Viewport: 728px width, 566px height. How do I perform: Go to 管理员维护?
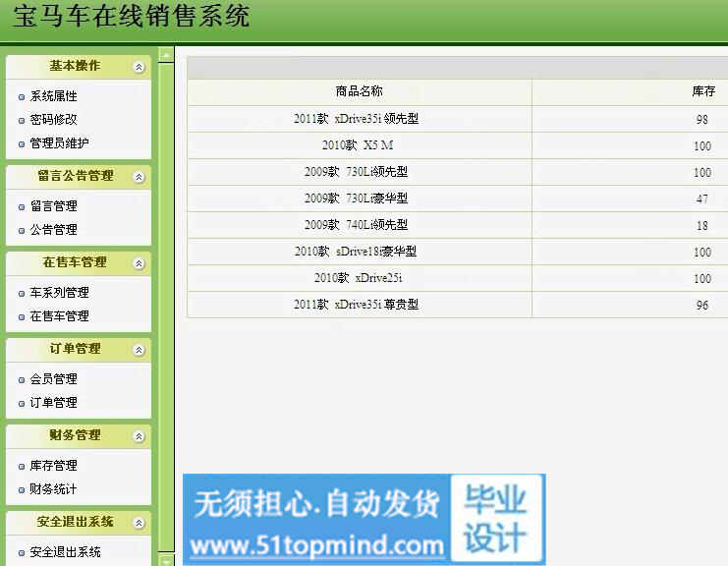tap(59, 143)
